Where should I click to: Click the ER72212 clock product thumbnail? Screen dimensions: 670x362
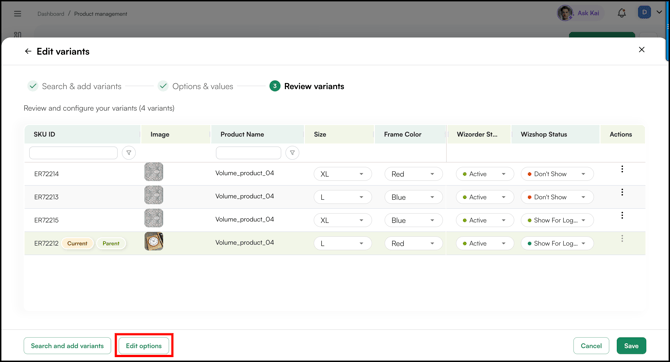(x=154, y=241)
